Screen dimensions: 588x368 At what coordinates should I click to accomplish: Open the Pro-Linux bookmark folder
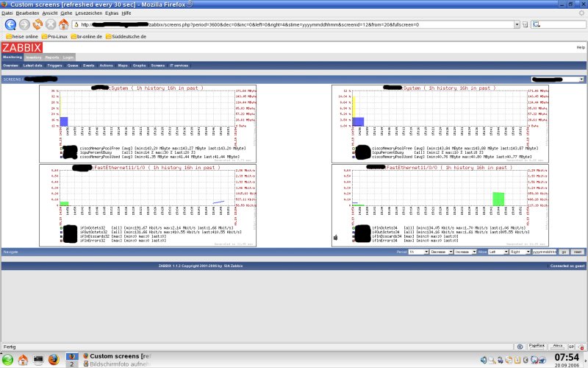click(54, 36)
